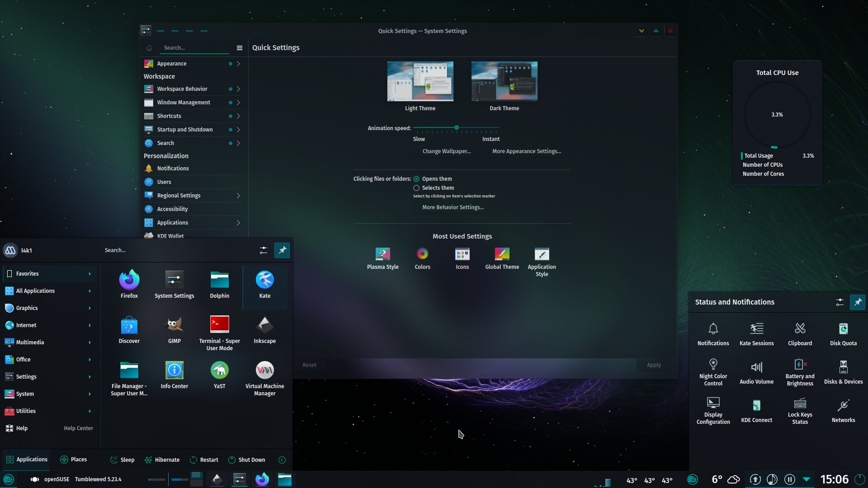
Task: Toggle pin on application launcher
Action: pos(282,250)
